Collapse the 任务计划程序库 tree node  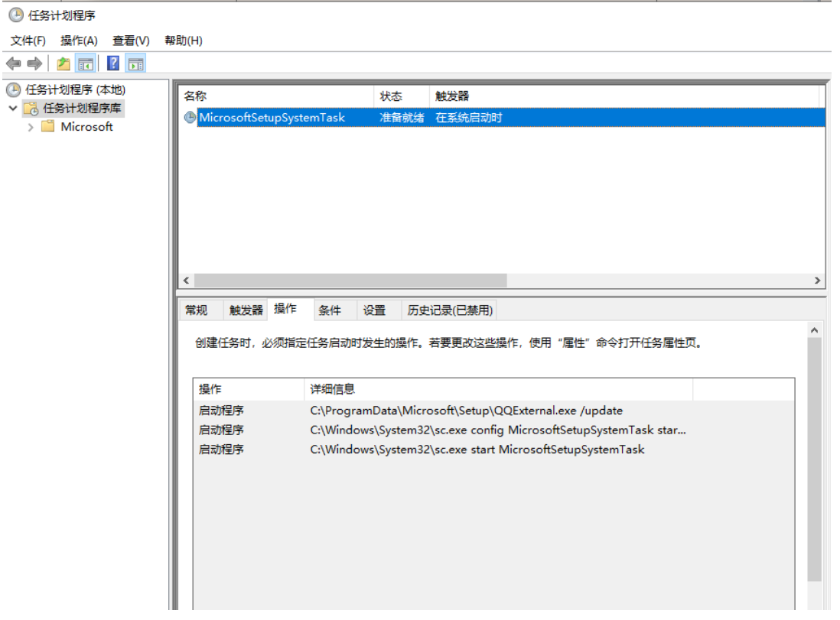tap(14, 108)
